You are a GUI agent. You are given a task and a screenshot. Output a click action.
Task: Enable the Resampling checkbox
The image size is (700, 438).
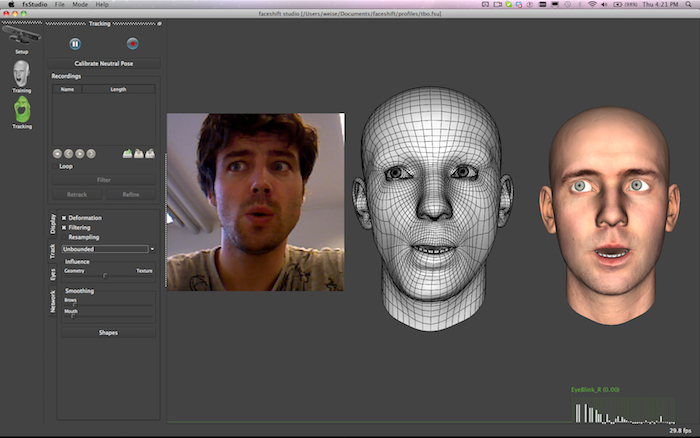(65, 237)
